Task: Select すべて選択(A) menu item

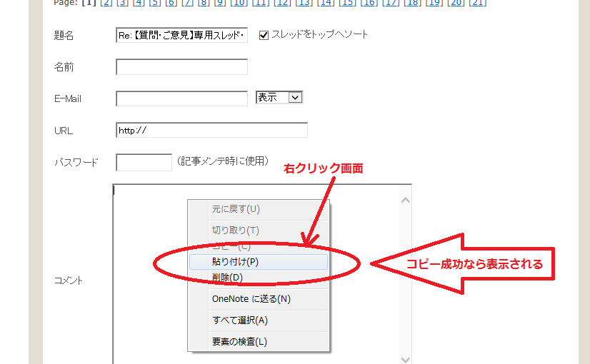Action: (259, 320)
